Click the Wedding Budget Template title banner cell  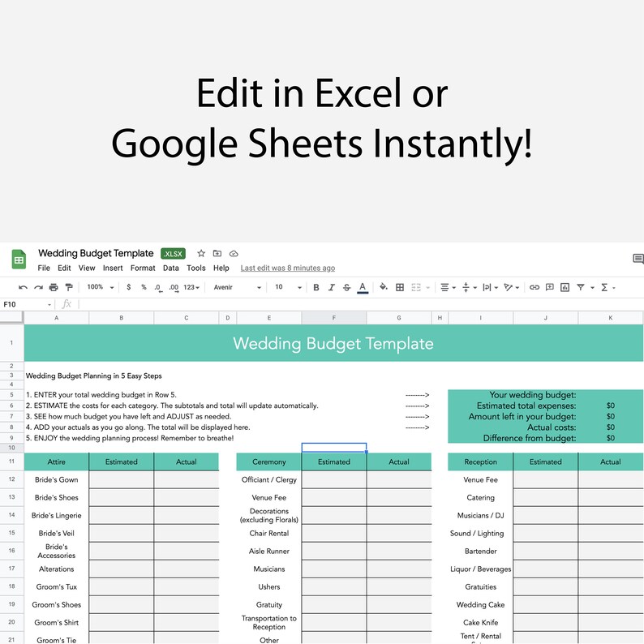coord(333,343)
